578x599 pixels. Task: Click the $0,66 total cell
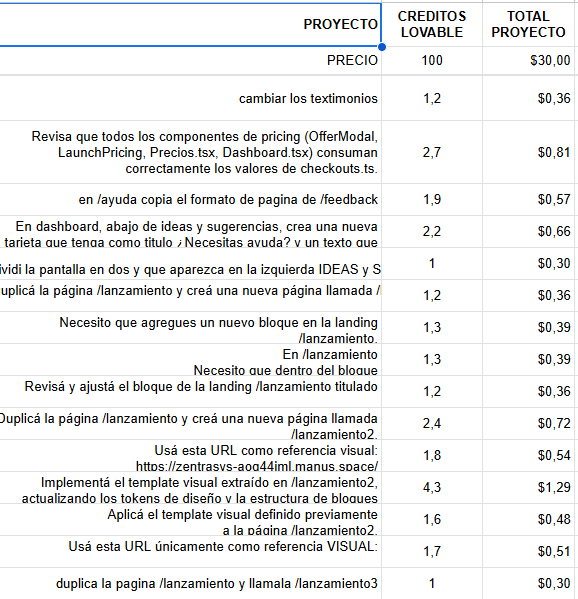pos(528,232)
